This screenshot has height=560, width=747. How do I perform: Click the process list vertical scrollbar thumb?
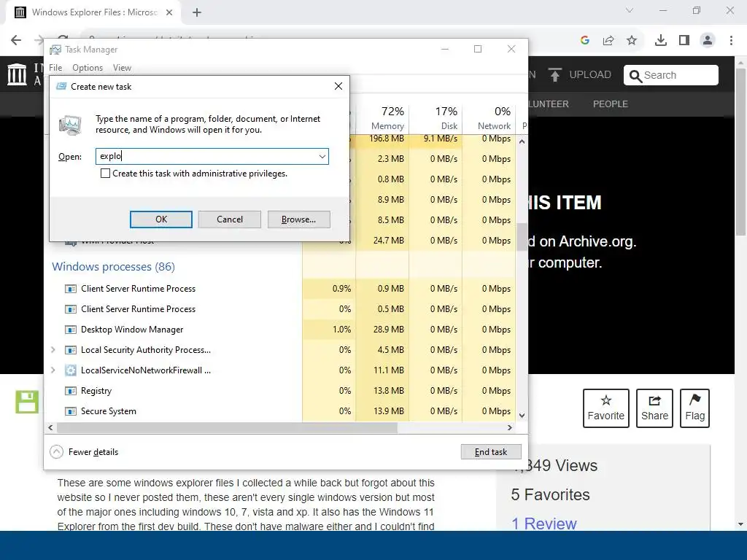522,237
